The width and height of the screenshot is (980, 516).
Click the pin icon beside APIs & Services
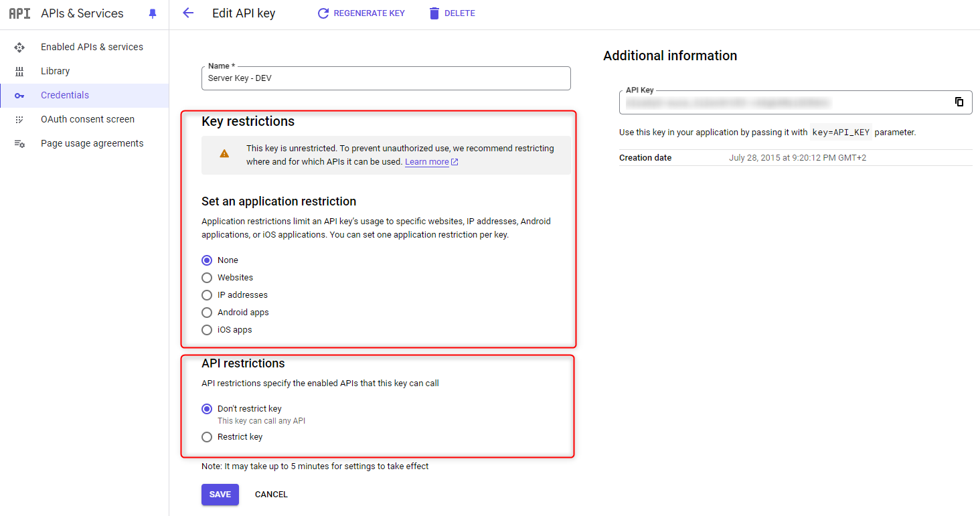coord(153,13)
